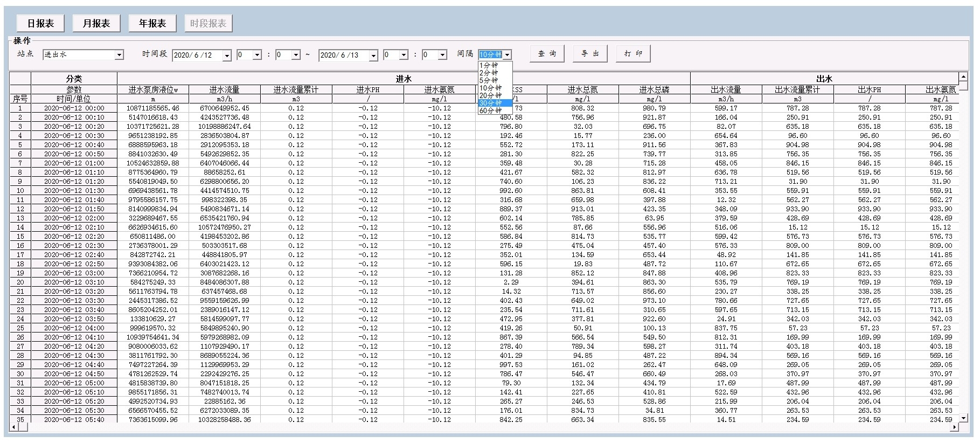Click horizontal scrollbar right arrow
The width and height of the screenshot is (980, 443).
(955, 427)
